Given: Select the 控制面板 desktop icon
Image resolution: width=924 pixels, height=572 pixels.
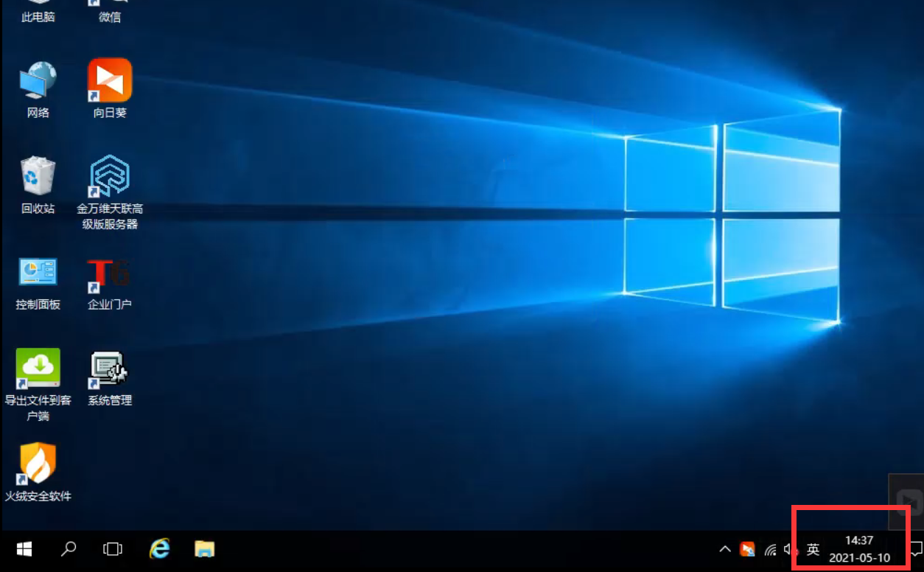Looking at the screenshot, I should (38, 283).
